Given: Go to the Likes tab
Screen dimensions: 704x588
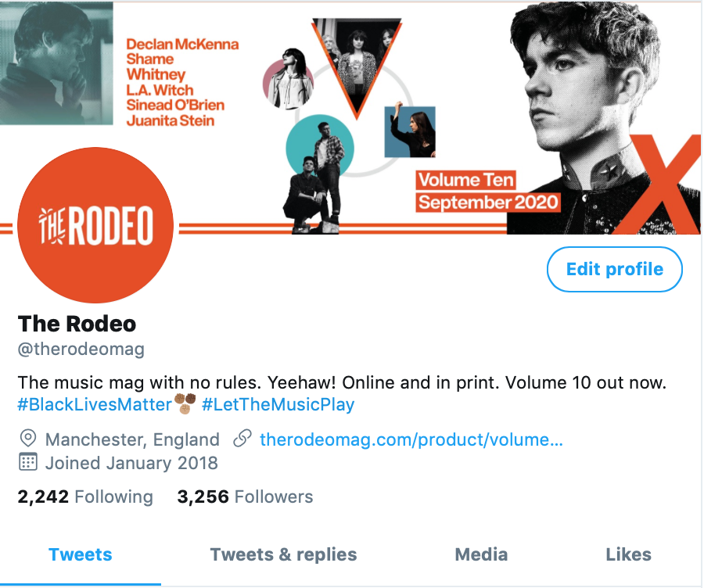Looking at the screenshot, I should click(628, 555).
